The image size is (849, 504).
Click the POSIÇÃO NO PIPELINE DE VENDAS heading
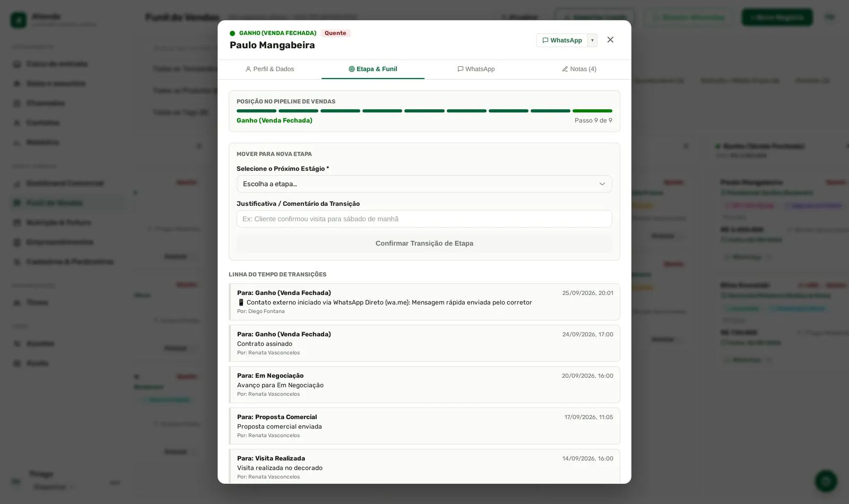point(286,101)
